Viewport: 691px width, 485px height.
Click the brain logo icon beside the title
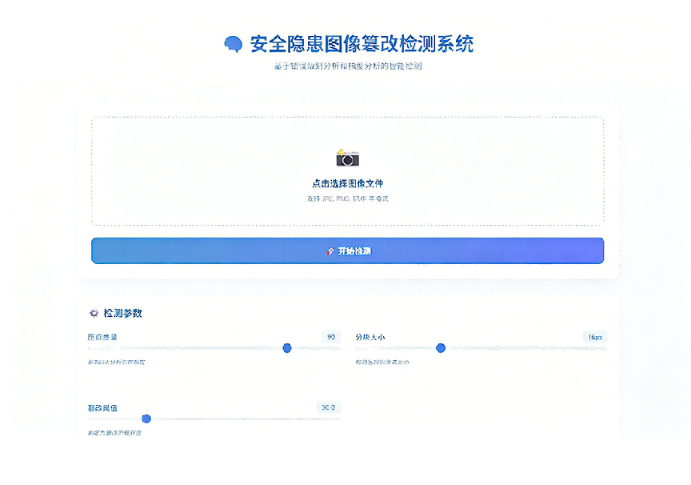click(233, 44)
